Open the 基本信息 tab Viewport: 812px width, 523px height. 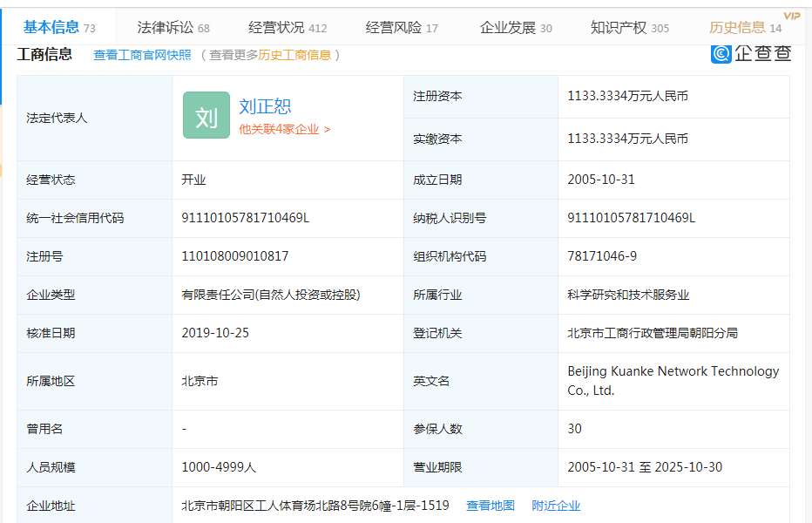click(x=59, y=27)
